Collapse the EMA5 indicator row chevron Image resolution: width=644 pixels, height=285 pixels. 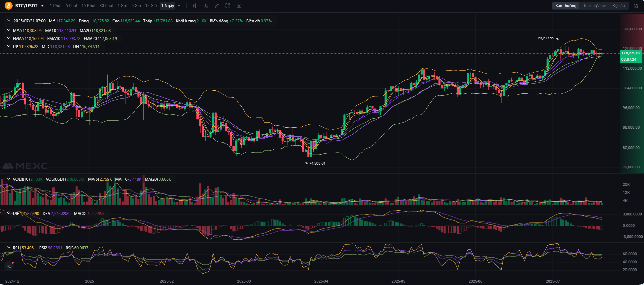tap(9, 38)
